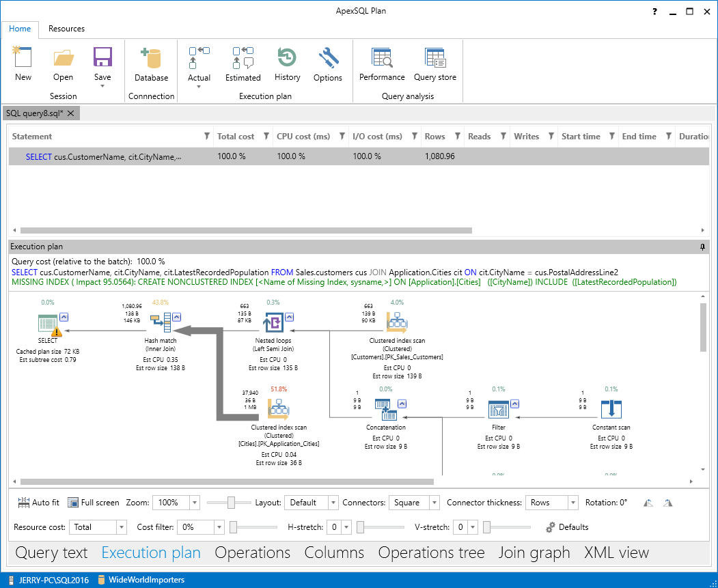Image resolution: width=718 pixels, height=588 pixels.
Task: Click the Save floppy disk icon
Action: tap(102, 57)
